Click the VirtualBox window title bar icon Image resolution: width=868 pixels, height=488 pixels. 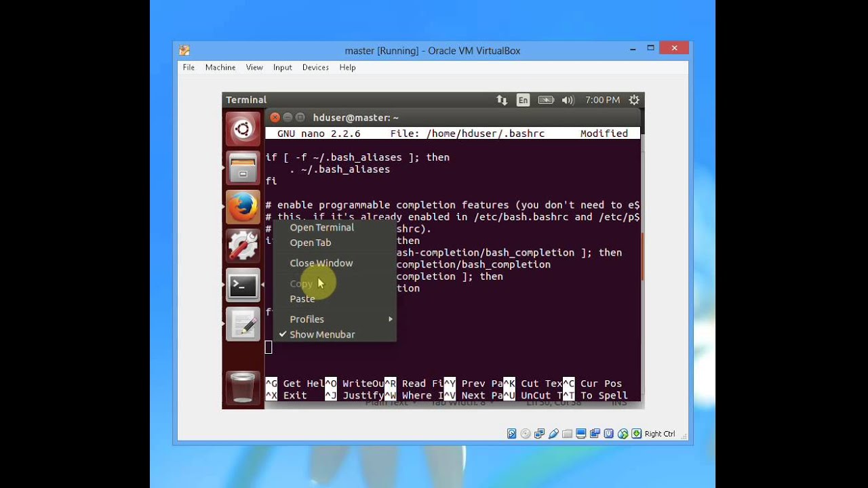point(184,50)
